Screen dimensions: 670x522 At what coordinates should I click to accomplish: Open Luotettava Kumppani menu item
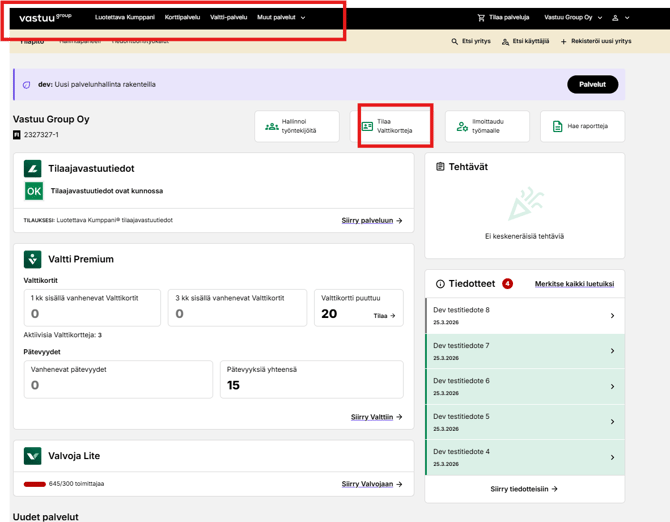point(125,18)
